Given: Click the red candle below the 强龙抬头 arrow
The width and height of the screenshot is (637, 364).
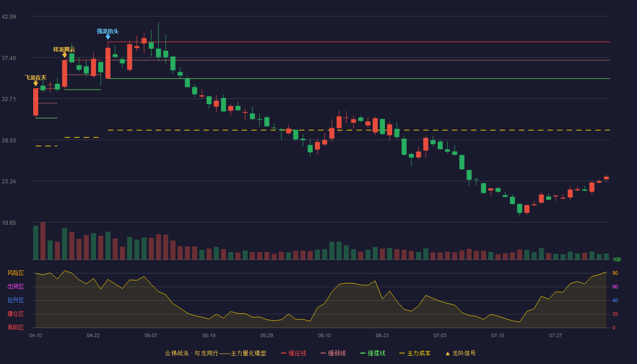Looking at the screenshot, I should pos(108,63).
